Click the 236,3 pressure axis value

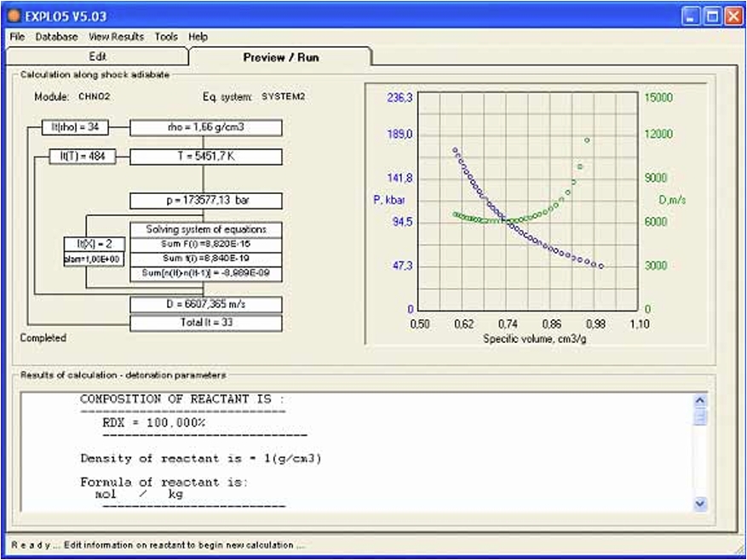tap(400, 98)
